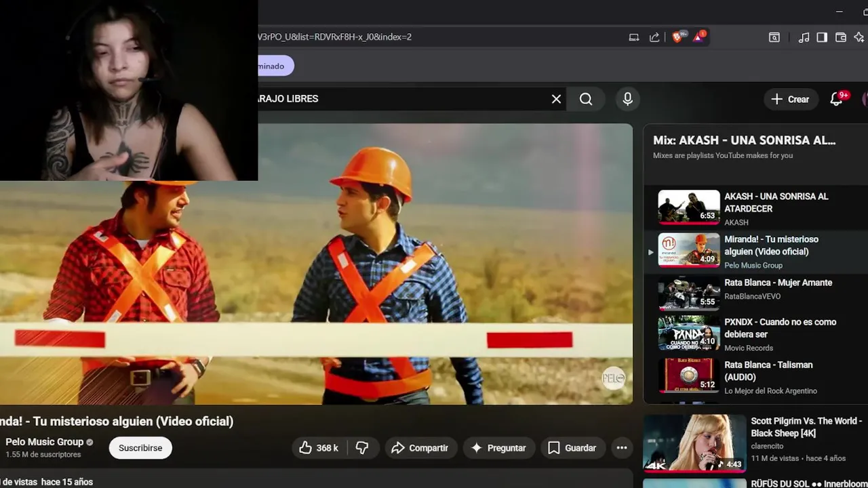Click '1.55 M de suscriptores' text

(43, 455)
